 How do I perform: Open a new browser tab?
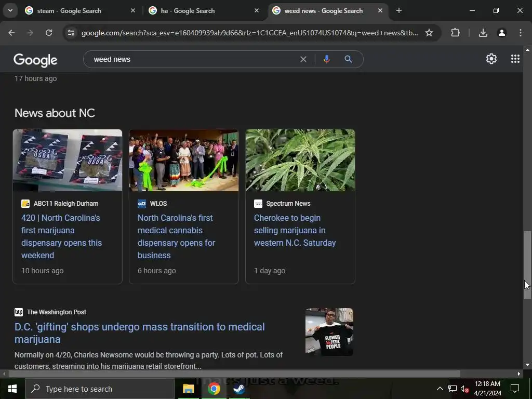(399, 11)
